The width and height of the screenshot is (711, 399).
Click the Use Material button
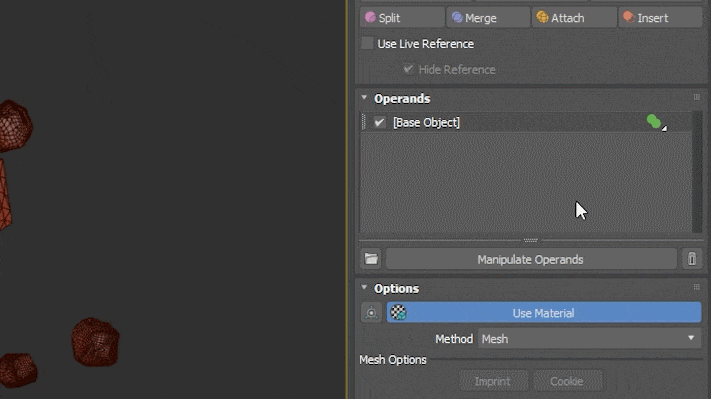[544, 313]
